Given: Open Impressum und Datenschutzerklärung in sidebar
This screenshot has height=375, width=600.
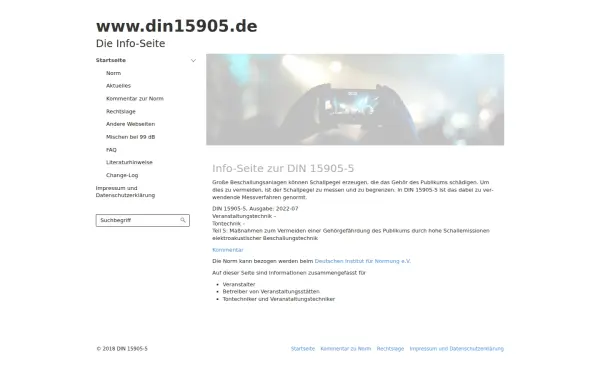Looking at the screenshot, I should 125,192.
